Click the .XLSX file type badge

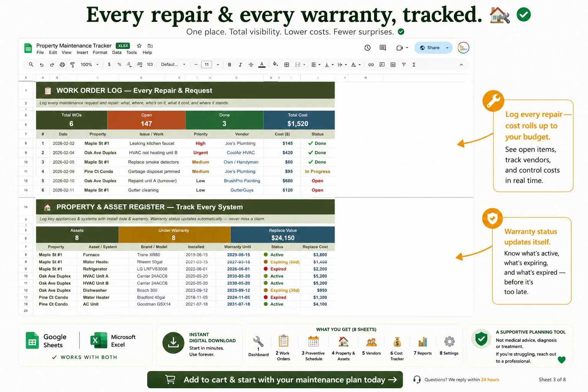(x=123, y=46)
